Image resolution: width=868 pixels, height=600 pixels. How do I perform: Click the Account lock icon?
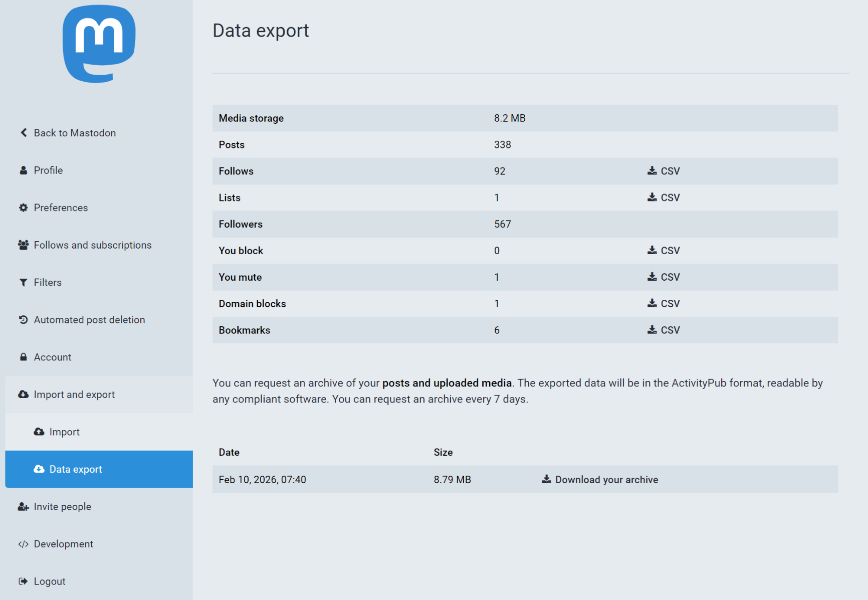[24, 357]
